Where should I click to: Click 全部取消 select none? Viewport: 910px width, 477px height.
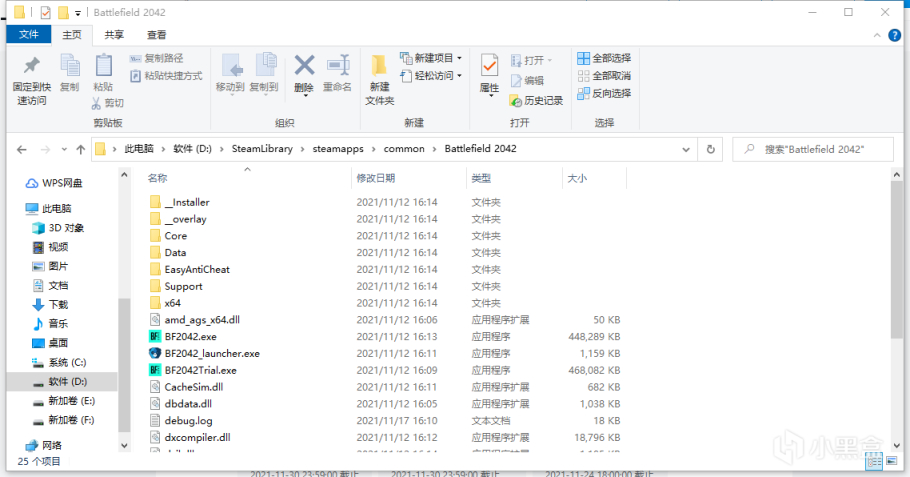tap(604, 75)
